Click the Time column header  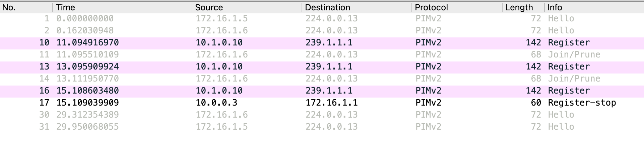click(x=65, y=7)
